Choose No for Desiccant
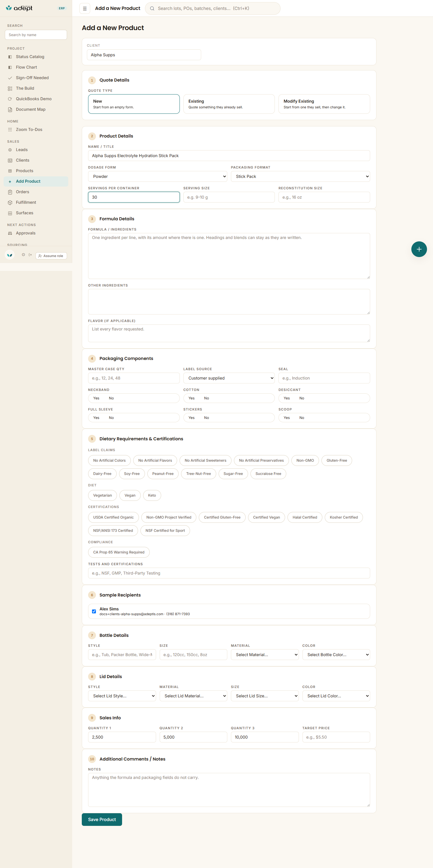Viewport: 433px width, 868px height. tap(302, 398)
